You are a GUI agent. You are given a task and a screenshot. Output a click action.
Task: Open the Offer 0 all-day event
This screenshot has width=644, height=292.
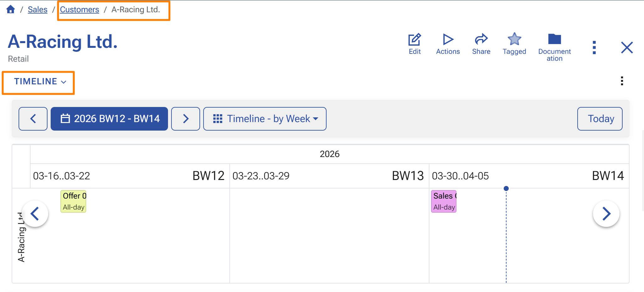coord(73,201)
